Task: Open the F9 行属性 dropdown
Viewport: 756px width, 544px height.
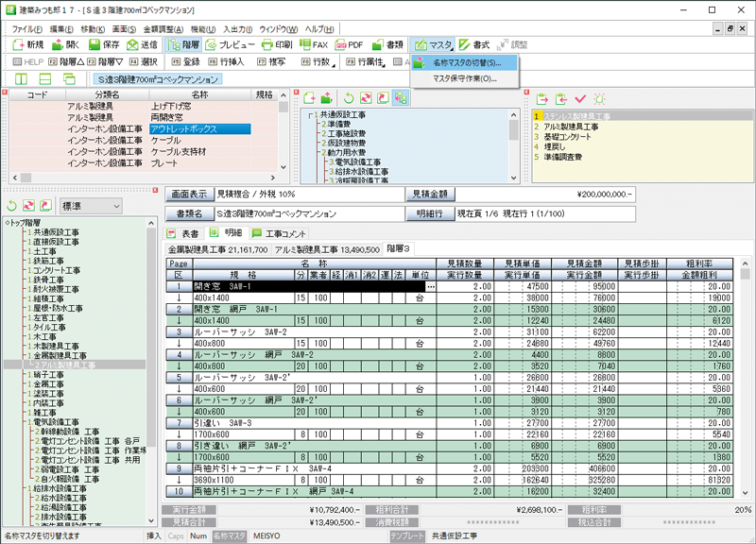Action: pos(366,61)
